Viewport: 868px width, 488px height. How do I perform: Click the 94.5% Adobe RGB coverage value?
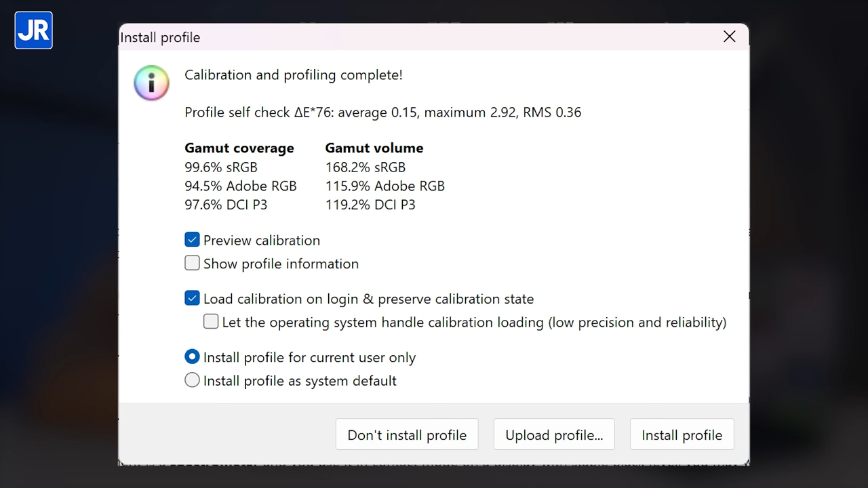[x=240, y=186]
